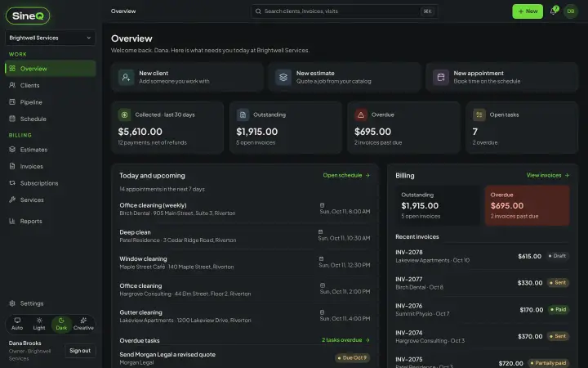This screenshot has height=368, width=588.
Task: Switch theme to Creative
Action: pyautogui.click(x=83, y=324)
